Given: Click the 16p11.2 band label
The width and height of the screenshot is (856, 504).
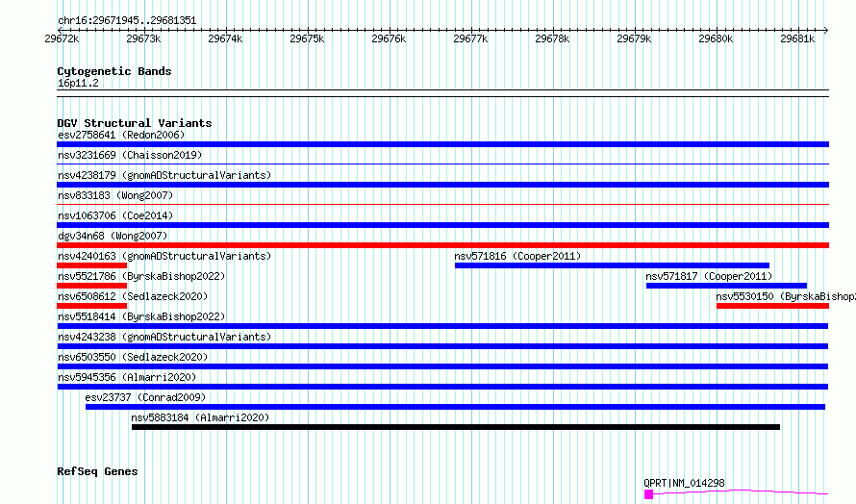Looking at the screenshot, I should 78,83.
